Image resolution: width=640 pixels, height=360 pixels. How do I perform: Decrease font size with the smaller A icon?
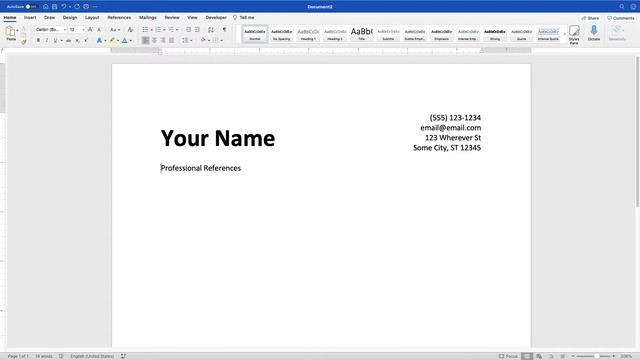click(x=99, y=30)
